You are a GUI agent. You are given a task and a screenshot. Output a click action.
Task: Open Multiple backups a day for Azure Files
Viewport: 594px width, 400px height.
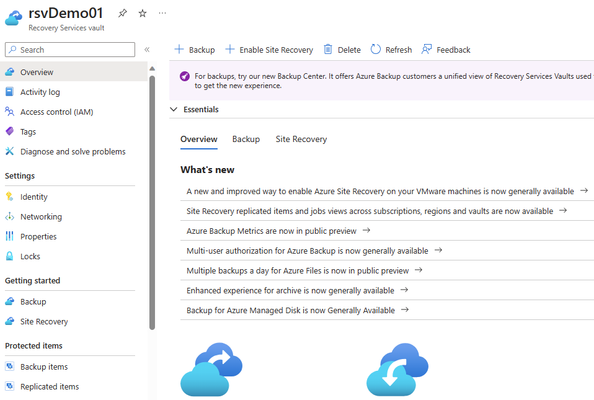[x=297, y=270]
